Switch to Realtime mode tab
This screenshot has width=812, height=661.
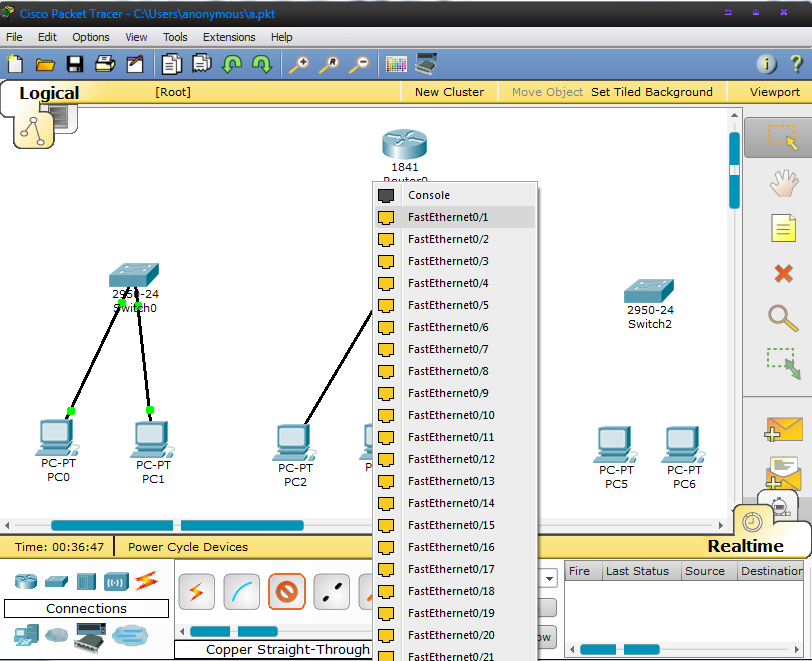click(745, 546)
